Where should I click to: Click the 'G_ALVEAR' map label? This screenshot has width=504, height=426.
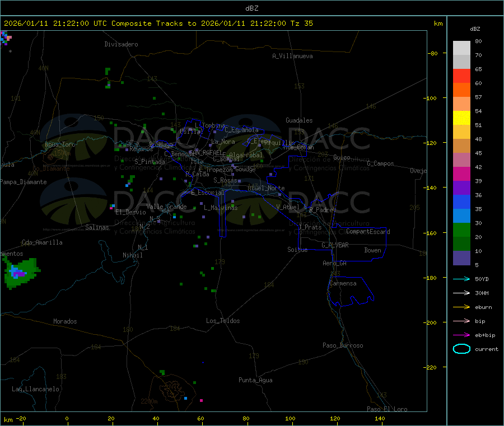pyautogui.click(x=335, y=245)
